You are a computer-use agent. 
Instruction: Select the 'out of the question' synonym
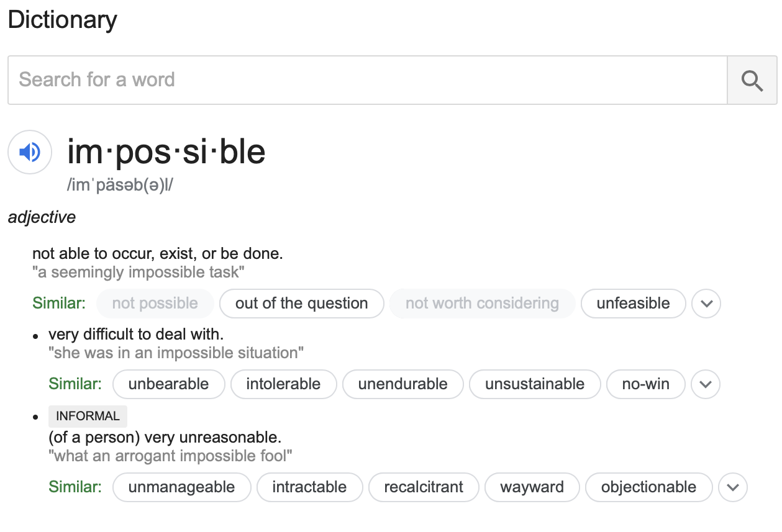[x=301, y=304]
